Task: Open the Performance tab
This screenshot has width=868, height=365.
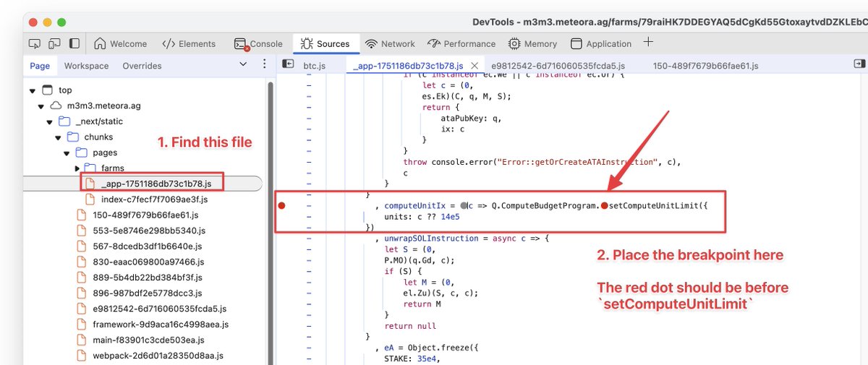Action: click(461, 43)
